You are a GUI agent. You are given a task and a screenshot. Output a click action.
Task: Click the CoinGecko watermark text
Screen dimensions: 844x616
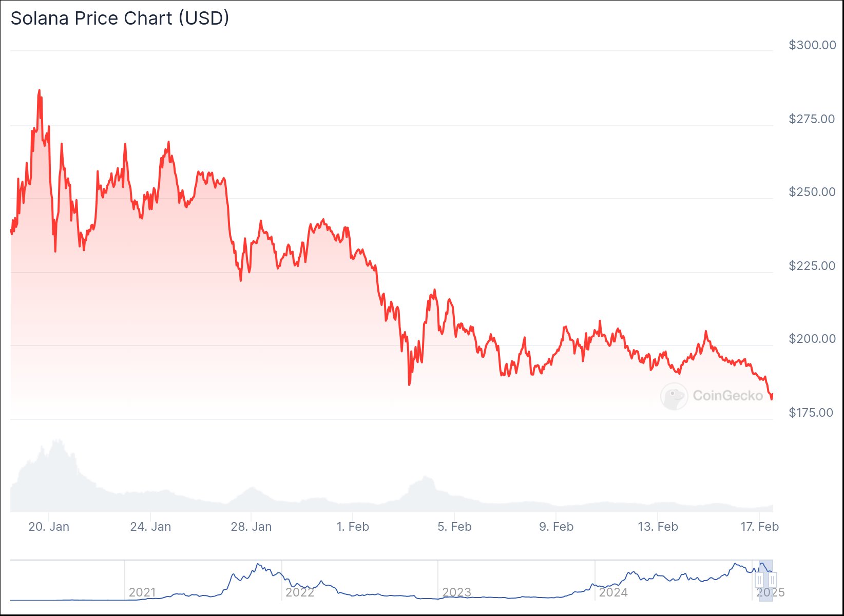727,396
